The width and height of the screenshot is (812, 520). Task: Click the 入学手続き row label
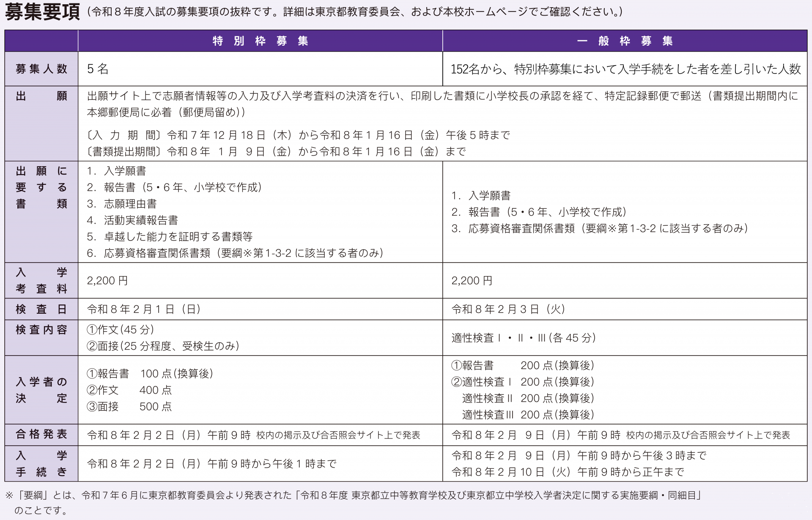pyautogui.click(x=41, y=464)
